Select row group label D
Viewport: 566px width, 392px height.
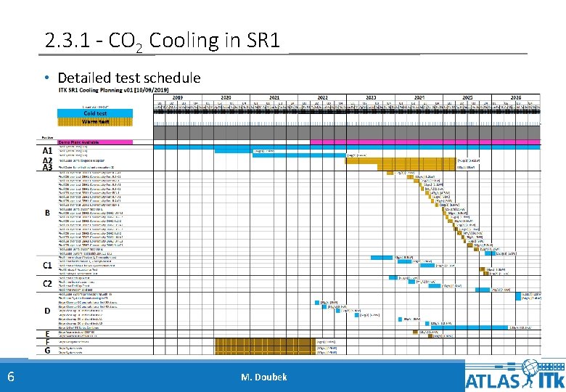click(47, 311)
